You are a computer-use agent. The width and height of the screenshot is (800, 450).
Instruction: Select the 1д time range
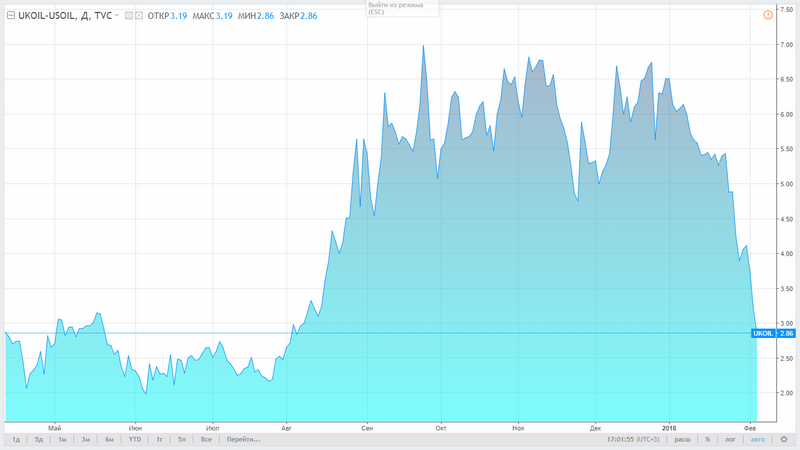coord(15,439)
